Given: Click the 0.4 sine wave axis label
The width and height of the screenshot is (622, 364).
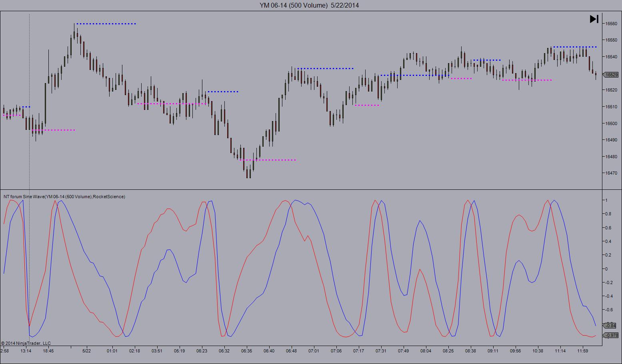Looking at the screenshot, I should coord(608,241).
